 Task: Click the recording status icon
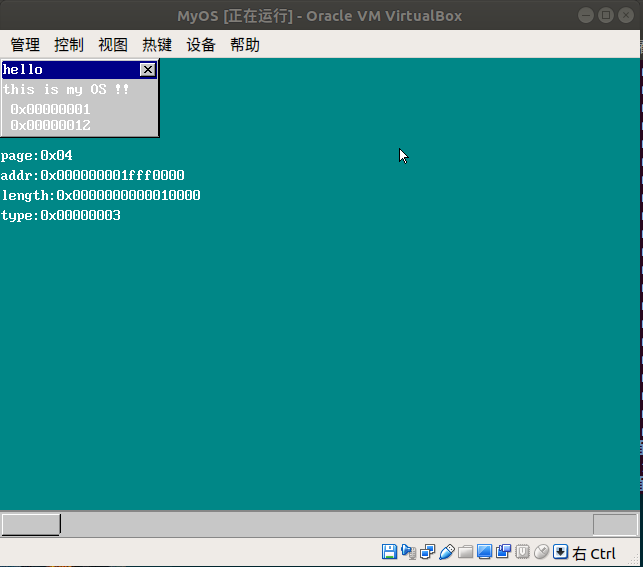[x=503, y=552]
